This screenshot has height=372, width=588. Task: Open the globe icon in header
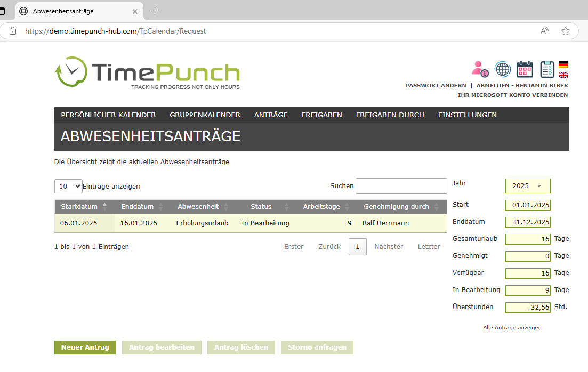[502, 69]
